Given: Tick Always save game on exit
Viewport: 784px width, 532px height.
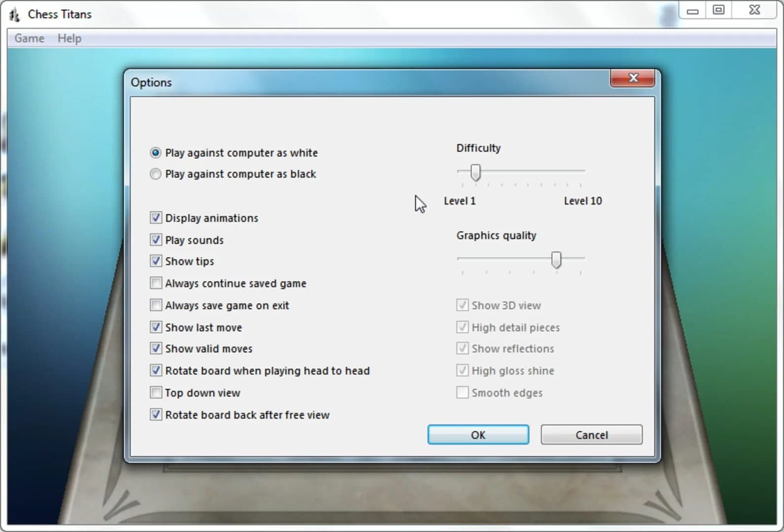Looking at the screenshot, I should 156,305.
